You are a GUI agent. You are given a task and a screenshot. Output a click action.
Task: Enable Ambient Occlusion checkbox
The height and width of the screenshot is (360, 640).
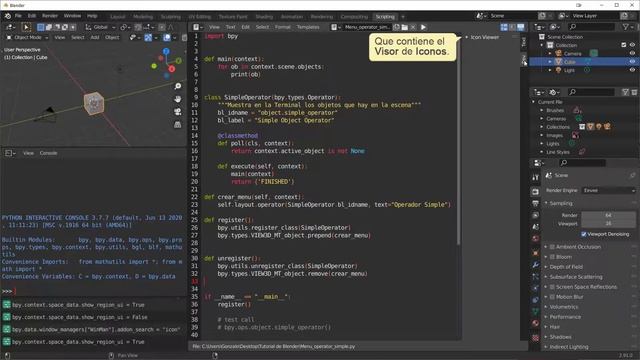tap(552, 247)
